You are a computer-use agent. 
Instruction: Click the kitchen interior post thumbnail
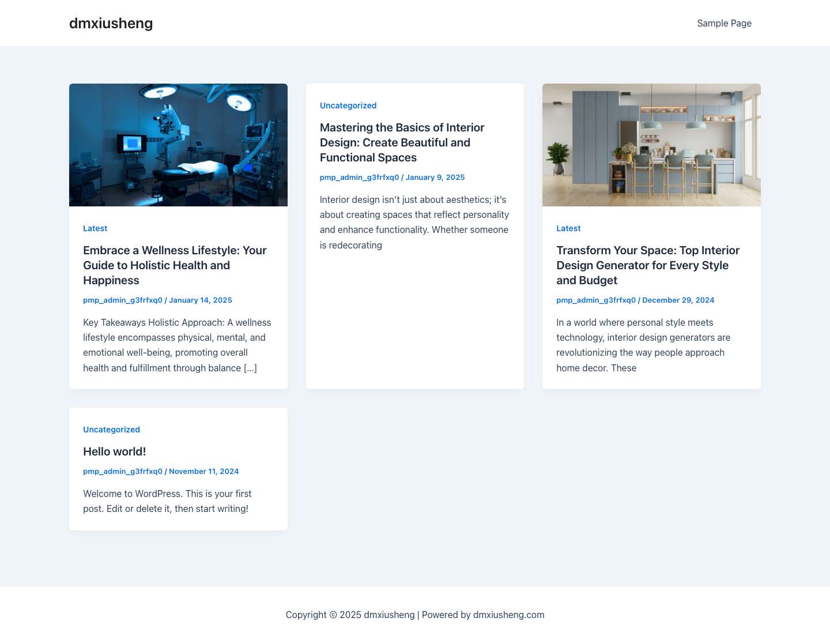point(651,145)
